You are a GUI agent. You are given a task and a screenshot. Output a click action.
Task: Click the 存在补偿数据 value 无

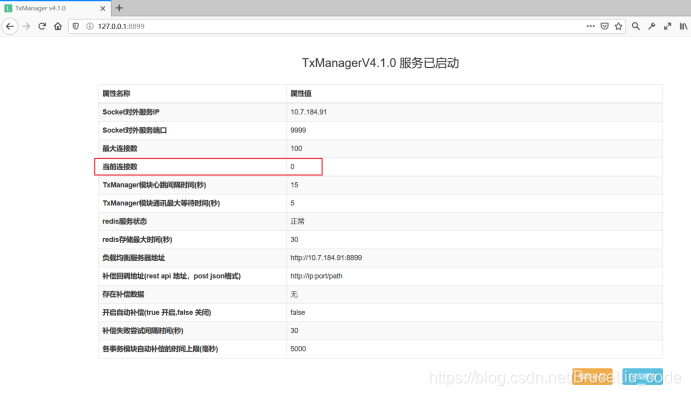[x=294, y=294]
